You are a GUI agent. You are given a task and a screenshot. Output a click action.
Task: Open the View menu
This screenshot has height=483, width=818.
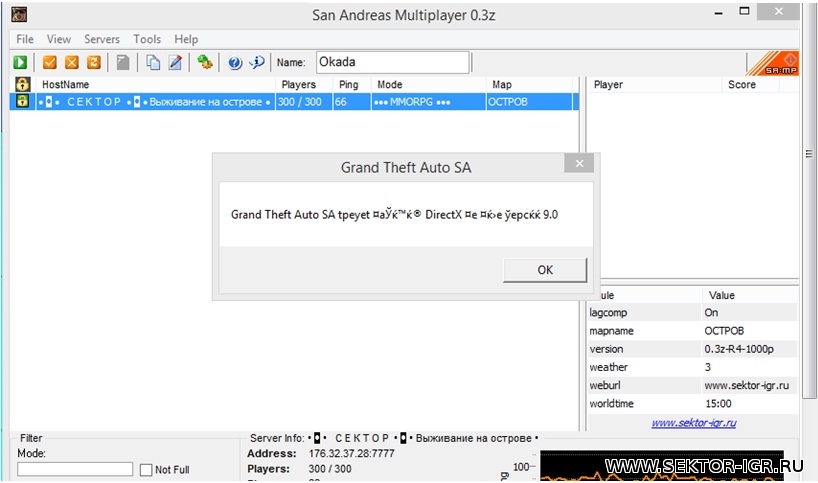pyautogui.click(x=58, y=39)
